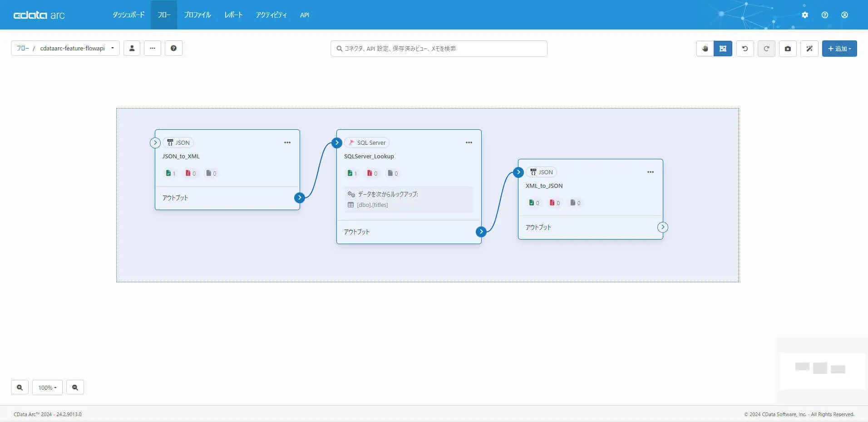Select the XML_to_JSON connector name
This screenshot has height=422, width=868.
point(544,186)
